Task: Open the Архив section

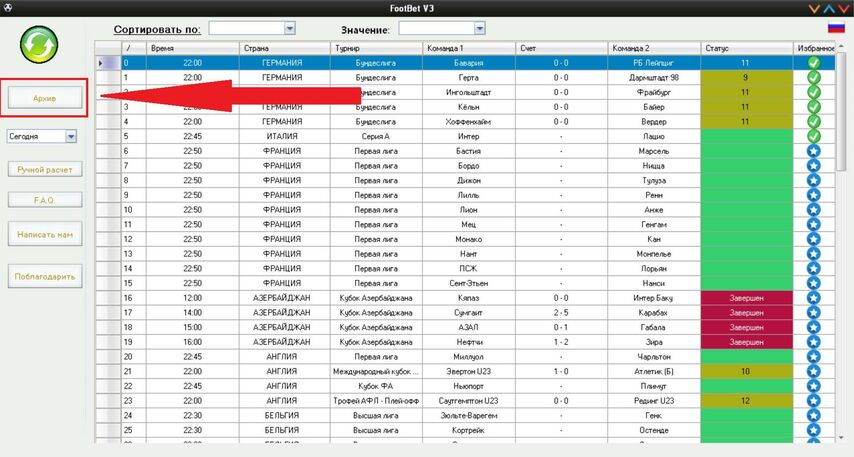Action: coord(45,98)
